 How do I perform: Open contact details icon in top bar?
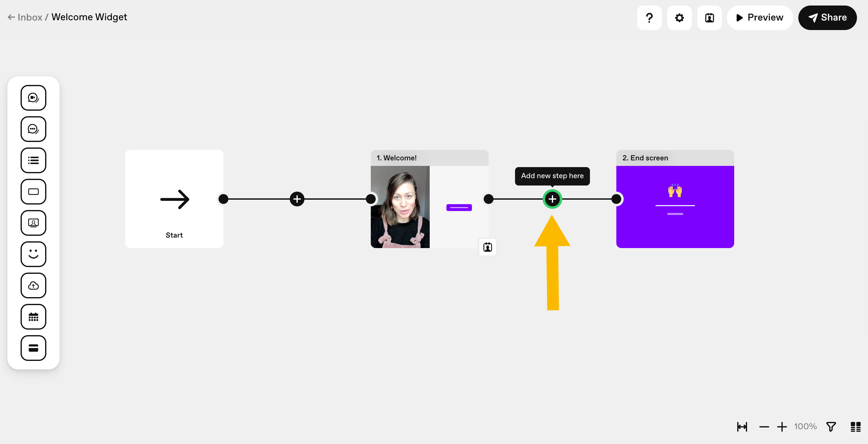[x=709, y=17]
